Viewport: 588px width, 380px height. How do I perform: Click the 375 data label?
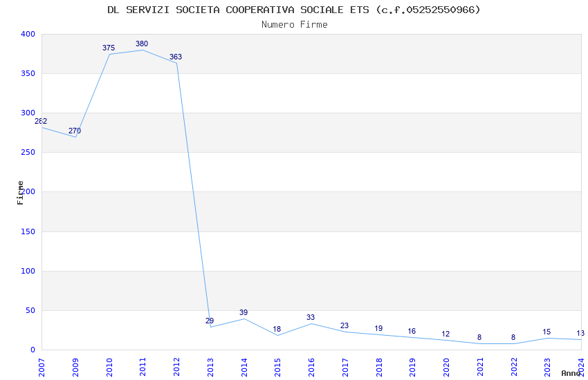[x=109, y=48]
